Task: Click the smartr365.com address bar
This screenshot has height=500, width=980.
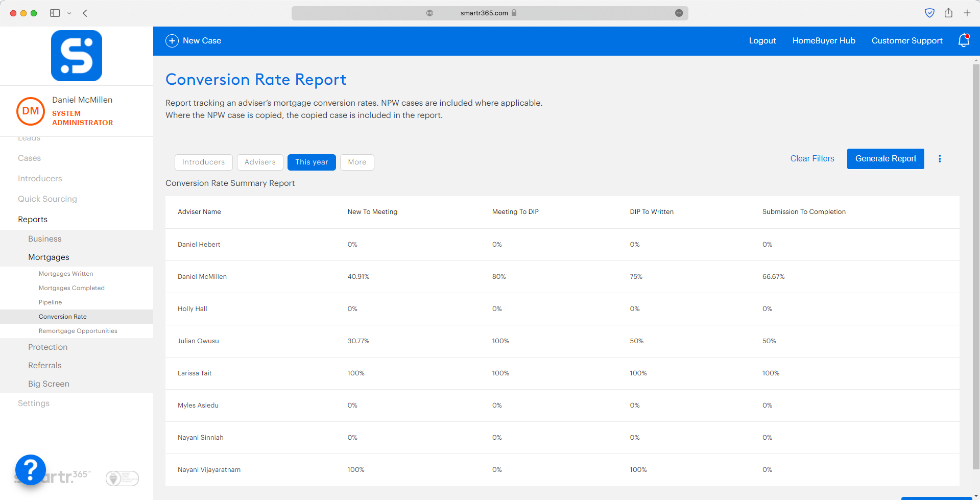Action: (x=490, y=13)
